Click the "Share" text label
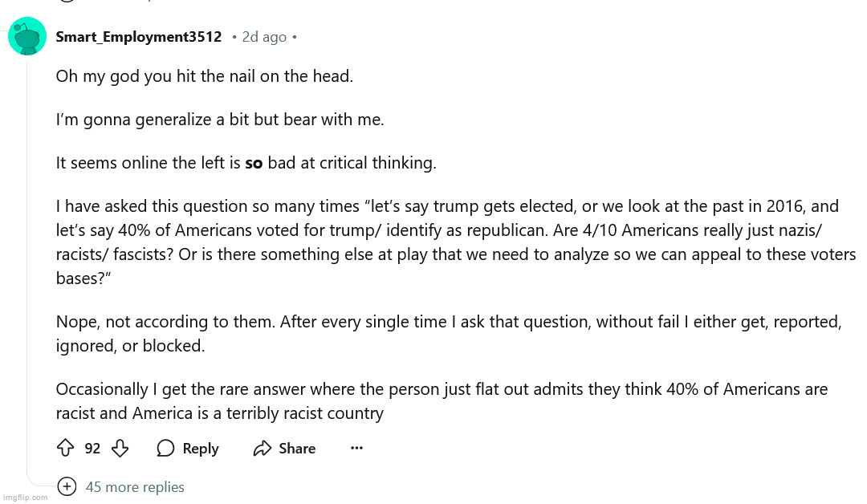The image size is (867, 504). (297, 448)
